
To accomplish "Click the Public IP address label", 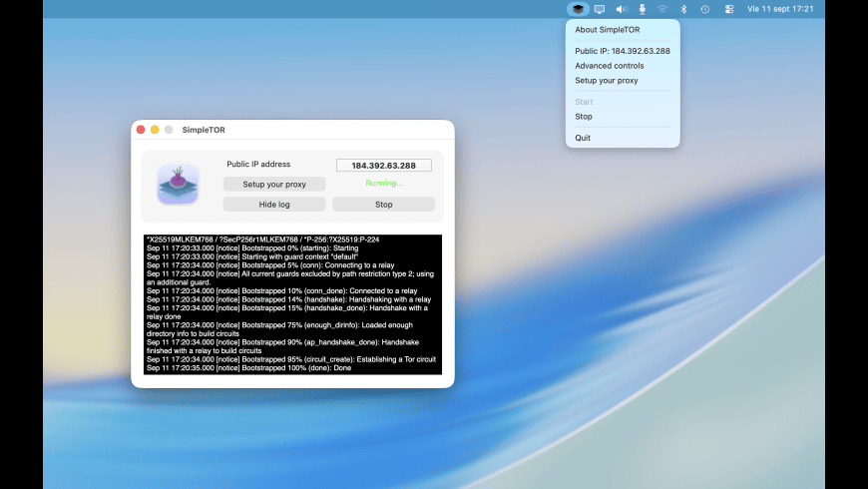I will click(258, 164).
